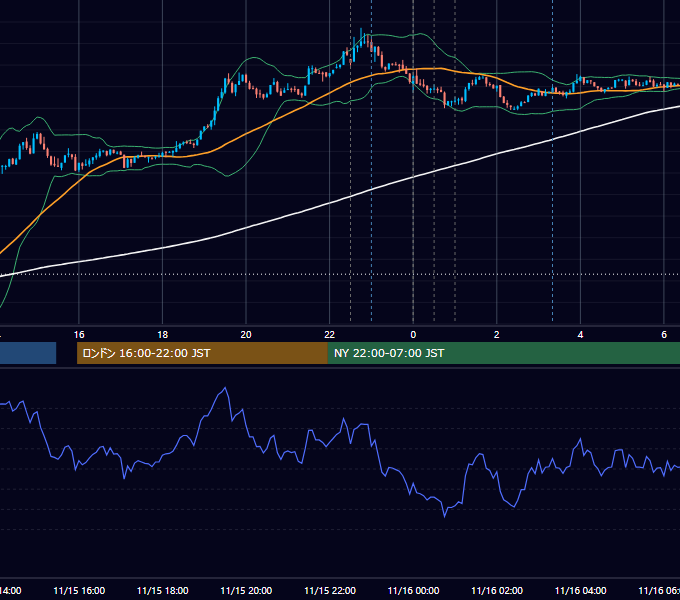Click the '11/15 16:00' date label on the lower axis

click(x=79, y=590)
